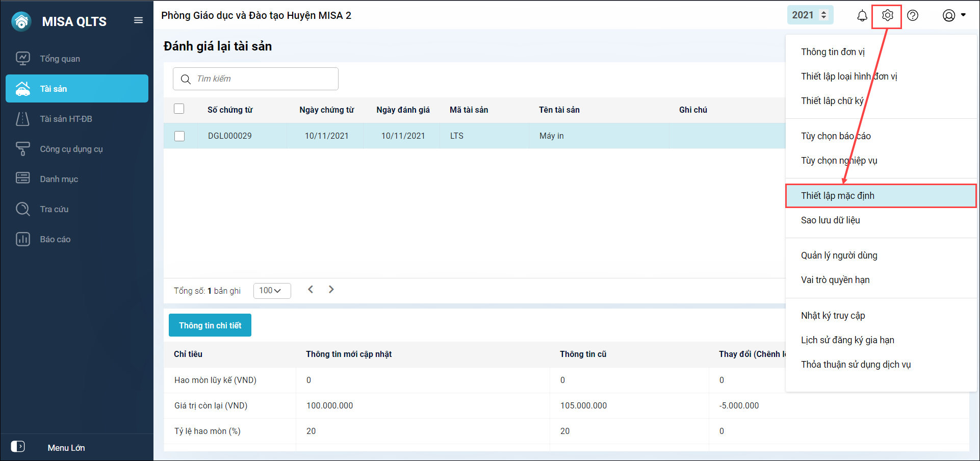Tick the select-all checkbox in table header
Screen dimensions: 980x461
pyautogui.click(x=179, y=109)
